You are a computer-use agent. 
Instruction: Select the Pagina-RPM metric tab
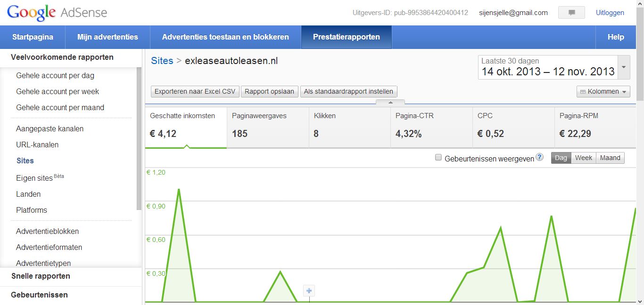(x=595, y=128)
